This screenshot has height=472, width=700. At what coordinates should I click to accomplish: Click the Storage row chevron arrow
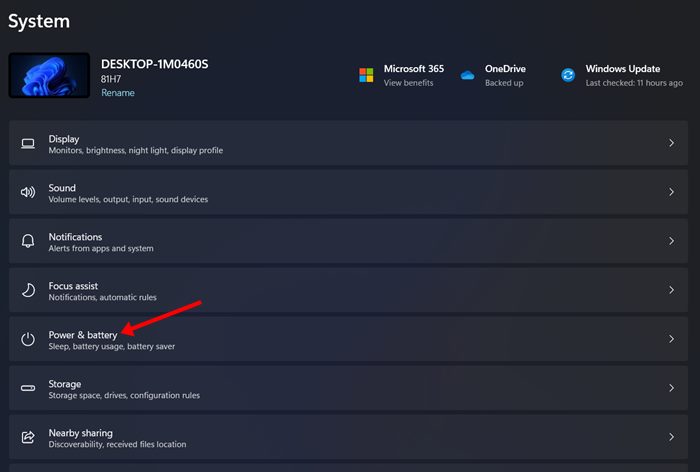click(671, 388)
